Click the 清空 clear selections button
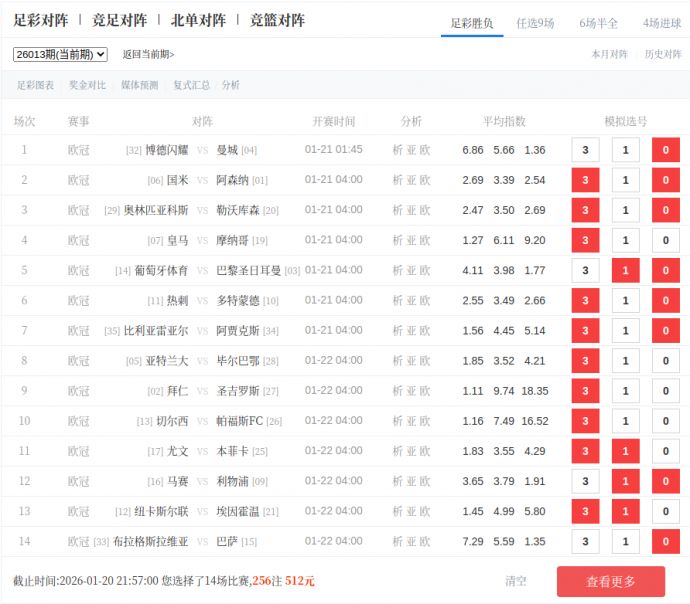 (516, 581)
